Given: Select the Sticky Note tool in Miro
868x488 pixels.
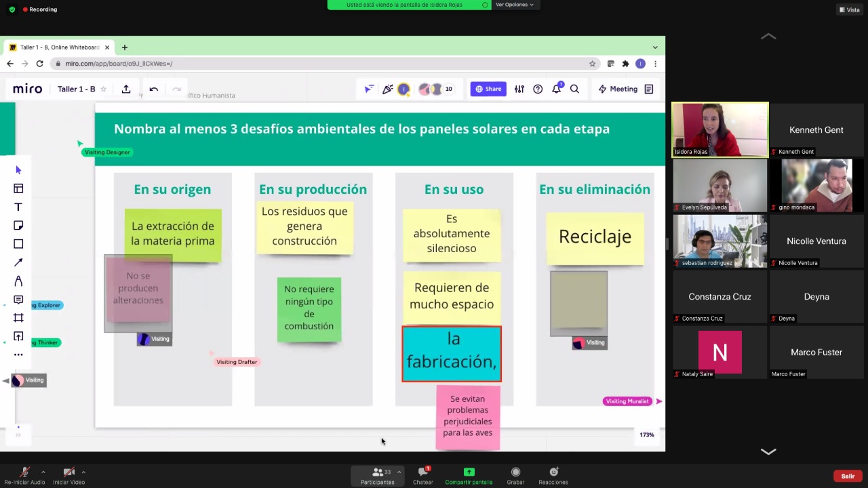Looking at the screenshot, I should (x=18, y=226).
